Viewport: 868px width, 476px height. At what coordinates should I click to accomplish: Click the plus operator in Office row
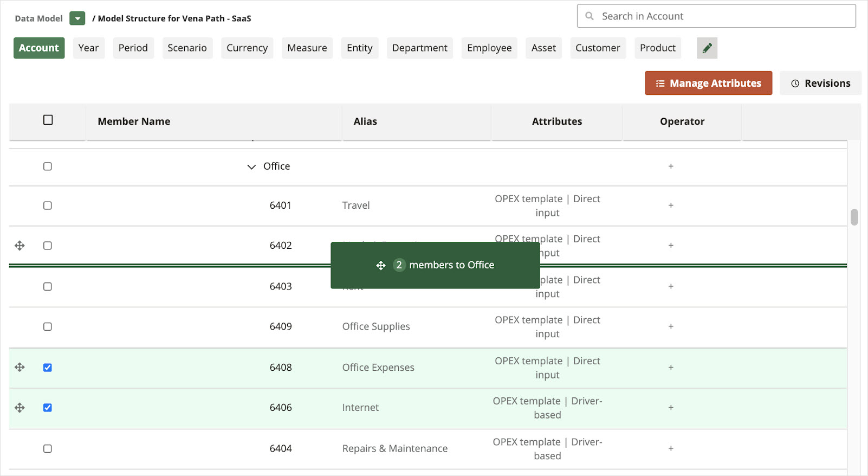point(671,166)
